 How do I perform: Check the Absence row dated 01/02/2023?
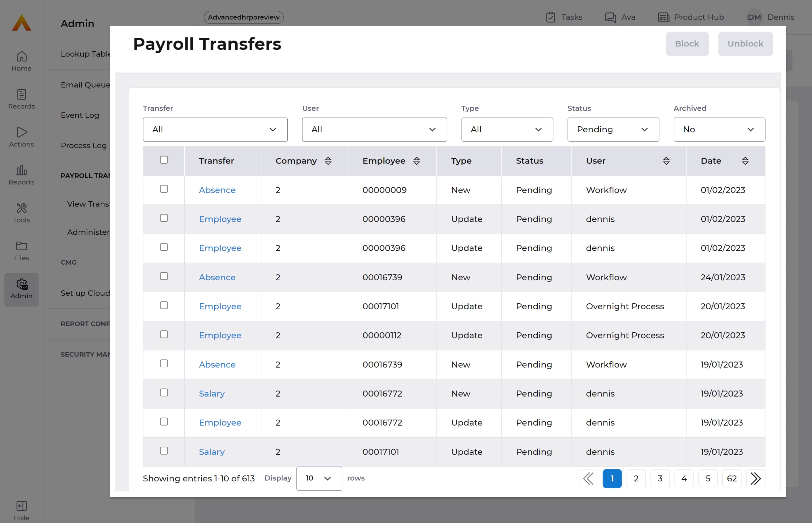pos(164,189)
